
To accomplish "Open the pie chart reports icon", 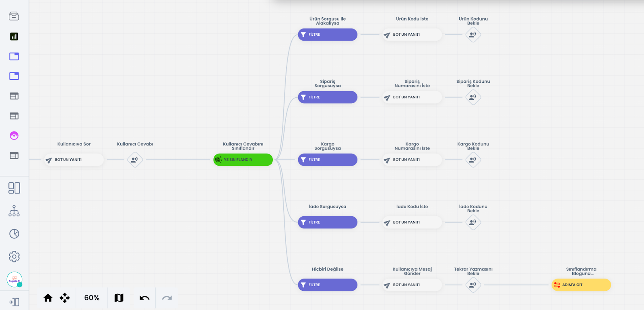I will pos(14,234).
